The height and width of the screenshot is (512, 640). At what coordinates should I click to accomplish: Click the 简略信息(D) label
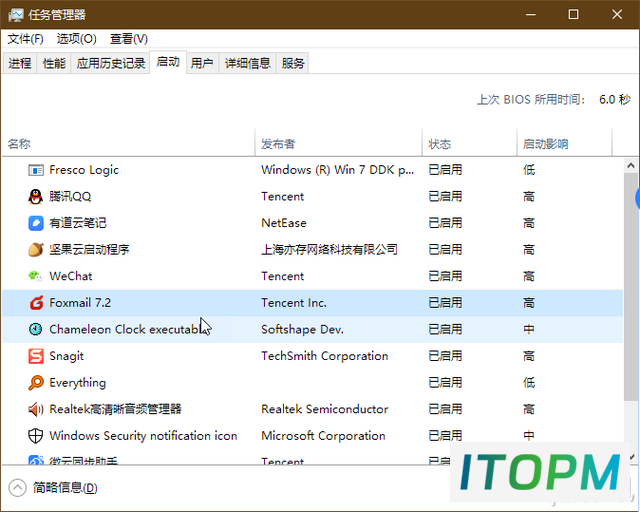point(65,488)
